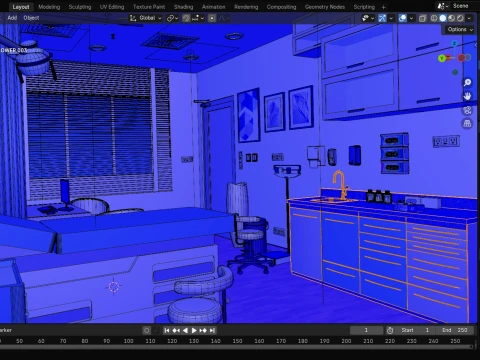Click the timeline horizontal scrollbar

click(x=237, y=347)
